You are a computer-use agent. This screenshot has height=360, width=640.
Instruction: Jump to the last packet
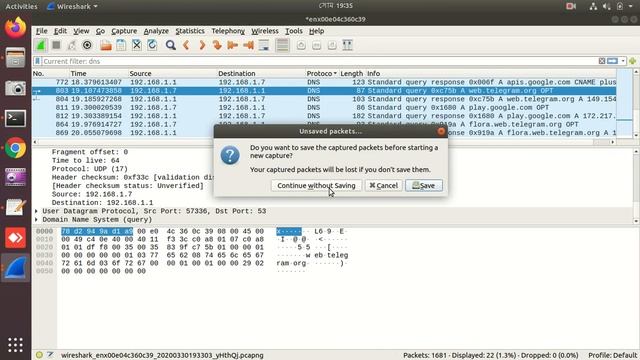[248, 45]
